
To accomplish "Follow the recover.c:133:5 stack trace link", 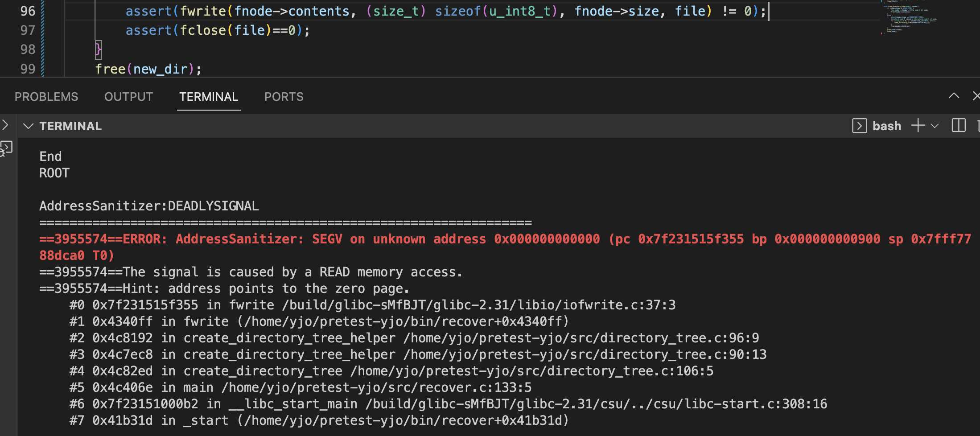I will [x=377, y=387].
